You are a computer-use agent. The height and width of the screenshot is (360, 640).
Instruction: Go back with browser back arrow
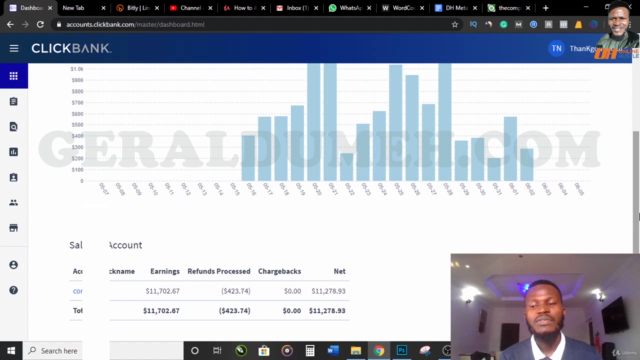pyautogui.click(x=10, y=24)
